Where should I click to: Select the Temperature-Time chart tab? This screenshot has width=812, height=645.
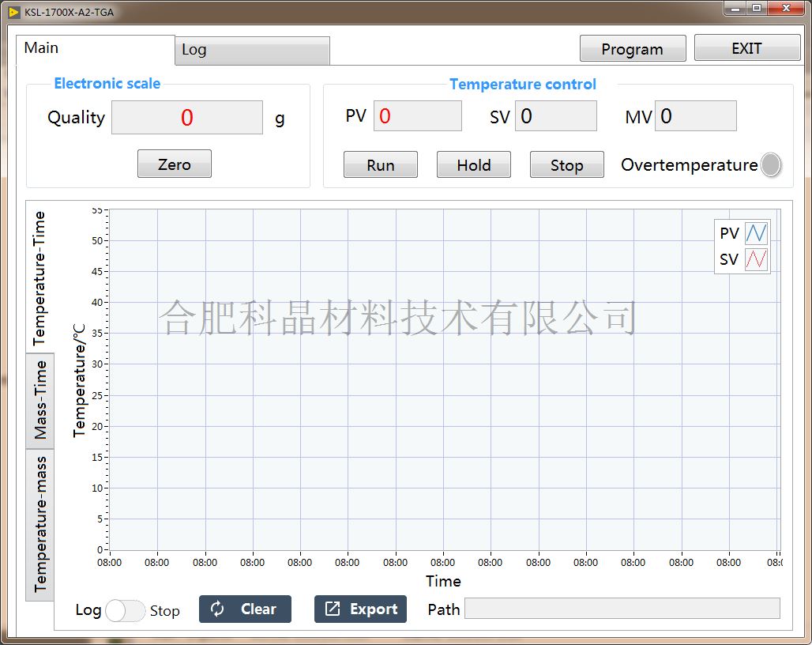[40, 277]
